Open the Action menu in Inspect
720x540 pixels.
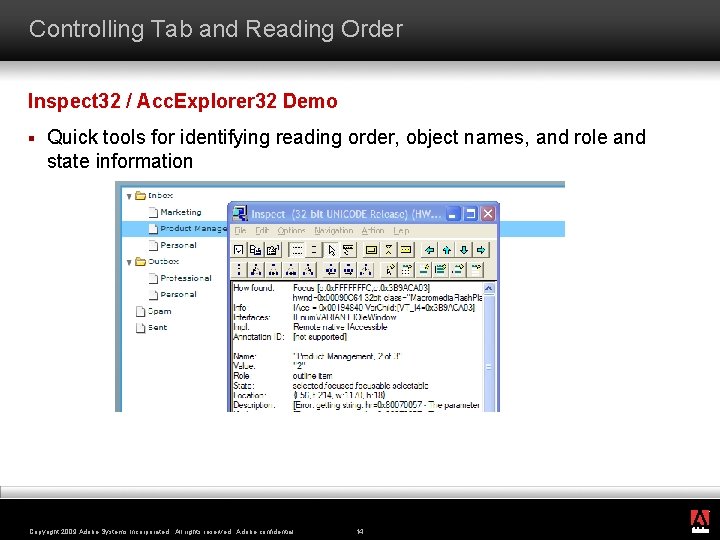372,231
